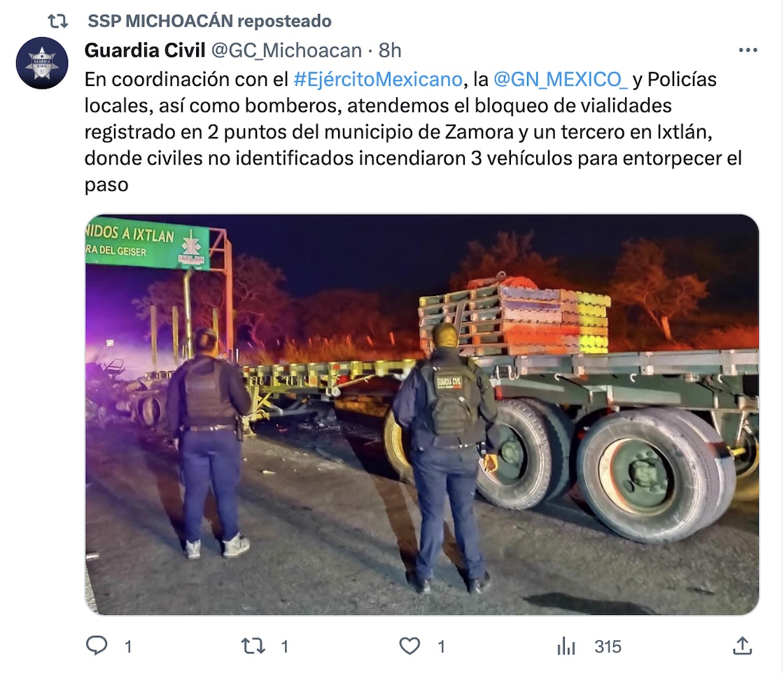Open the @GN_MEXICO_ mention link
Screen dimensions: 784x673
tap(560, 79)
